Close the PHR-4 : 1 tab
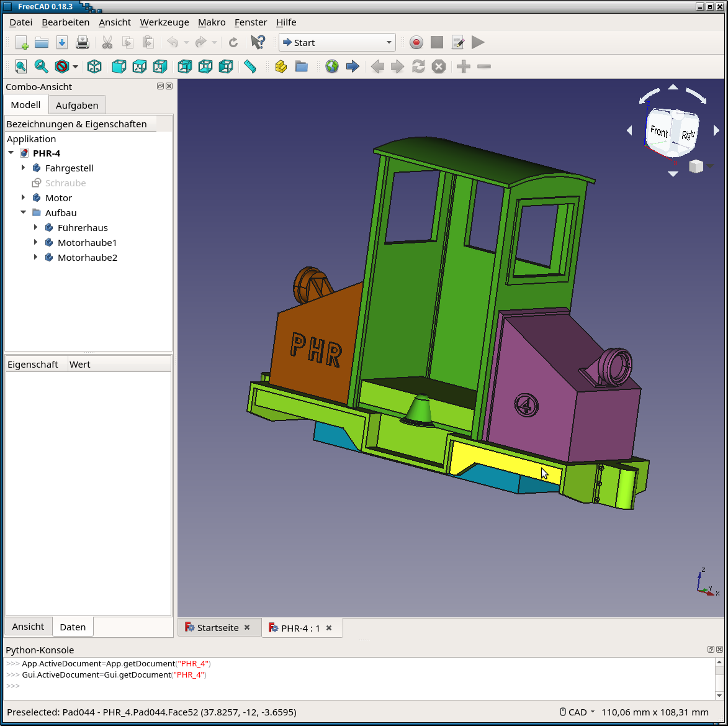This screenshot has width=728, height=726. point(329,627)
